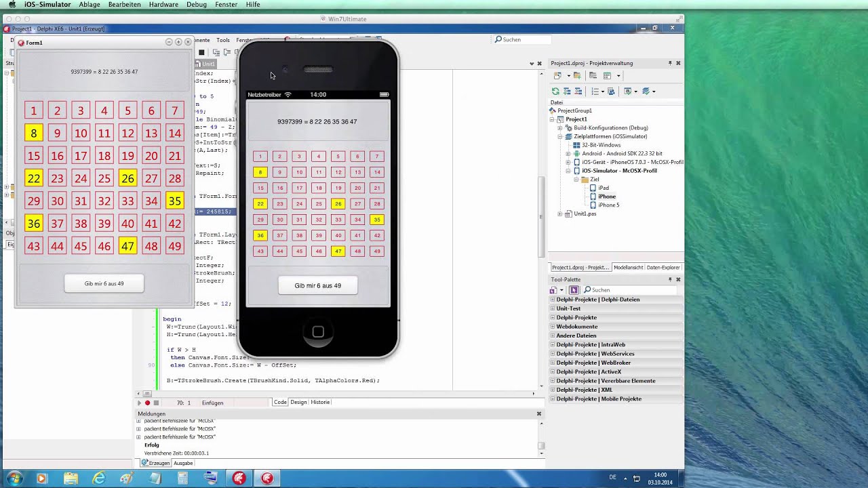Click the record macro red dot below editor
The height and width of the screenshot is (488, 868).
147,403
